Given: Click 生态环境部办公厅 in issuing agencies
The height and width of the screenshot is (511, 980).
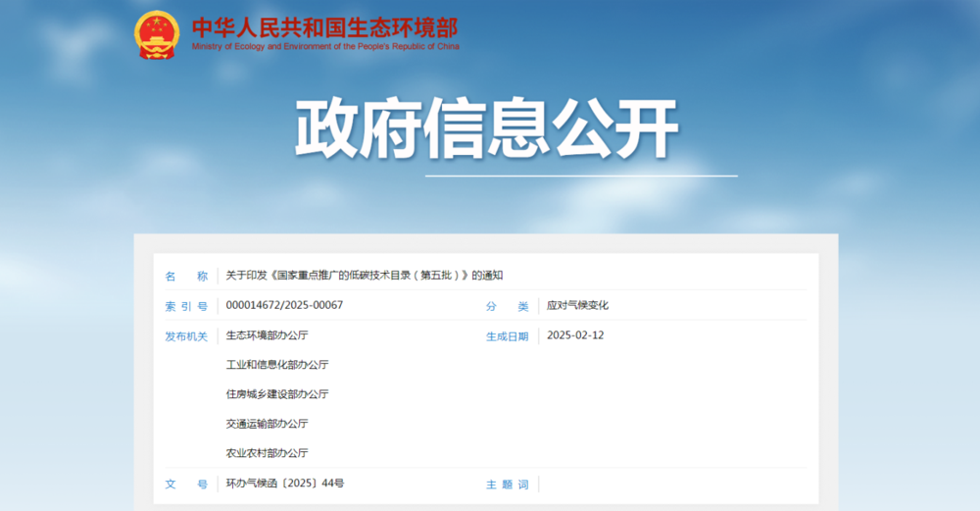Looking at the screenshot, I should [x=267, y=335].
